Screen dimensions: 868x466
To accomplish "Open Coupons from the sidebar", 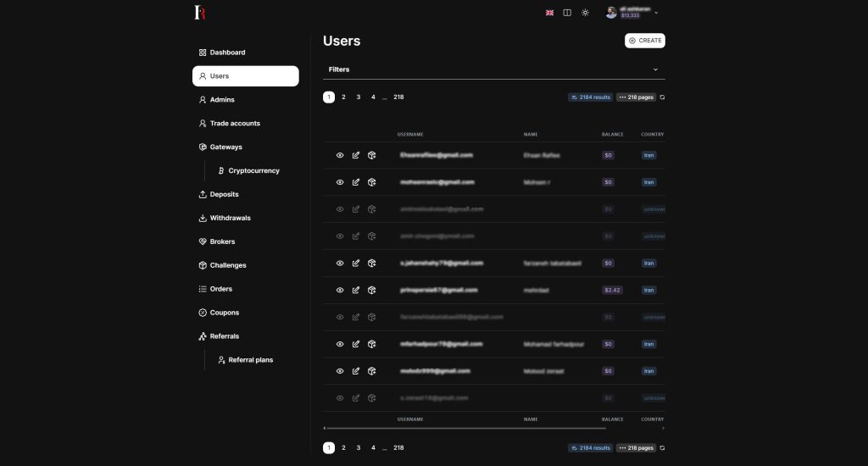I will click(x=224, y=313).
